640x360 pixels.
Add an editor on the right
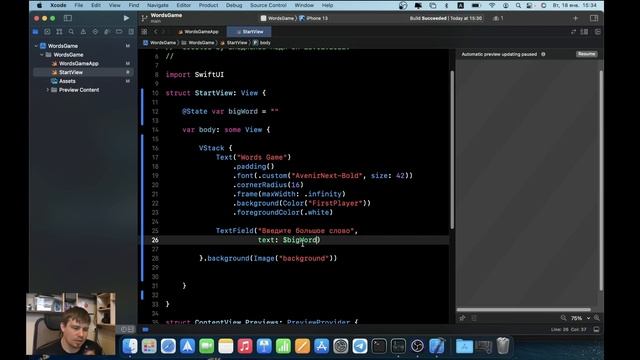pyautogui.click(x=598, y=32)
